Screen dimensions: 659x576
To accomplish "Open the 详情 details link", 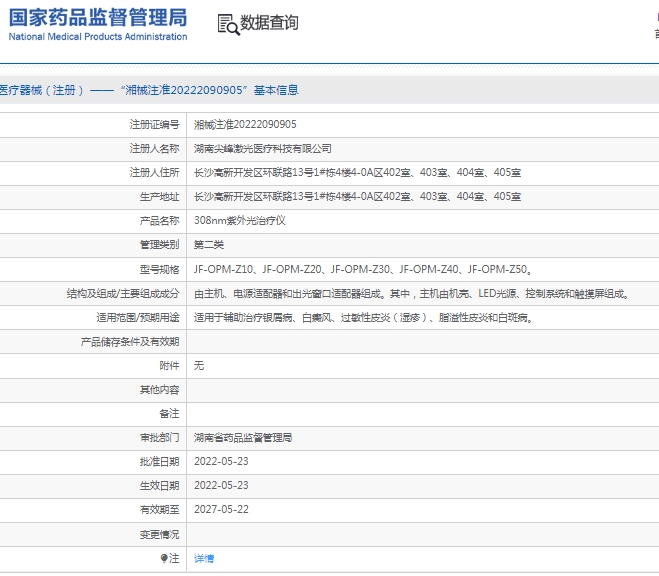I will (203, 558).
